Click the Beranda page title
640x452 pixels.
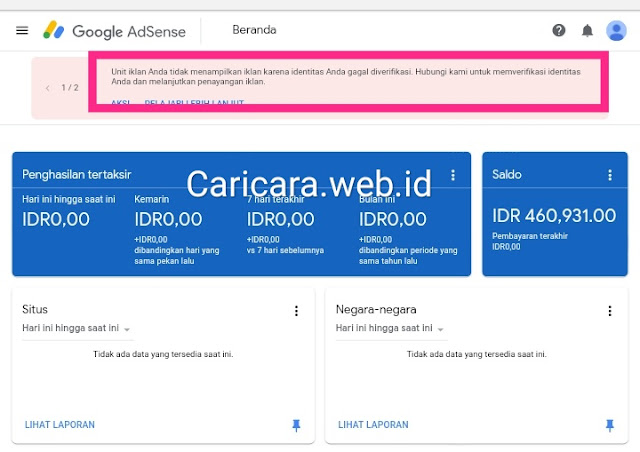tap(254, 30)
